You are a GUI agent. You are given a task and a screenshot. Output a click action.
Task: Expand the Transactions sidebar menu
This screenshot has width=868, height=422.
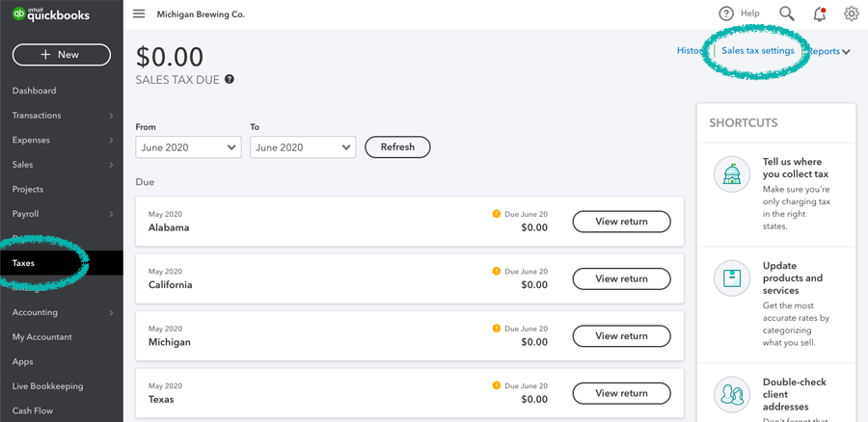(x=62, y=116)
